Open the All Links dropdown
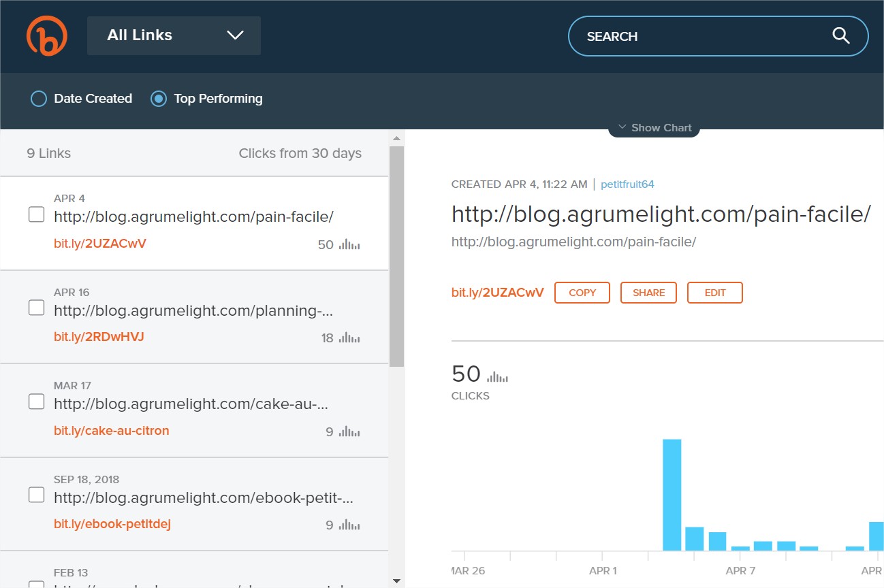The height and width of the screenshot is (588, 884). pos(174,35)
